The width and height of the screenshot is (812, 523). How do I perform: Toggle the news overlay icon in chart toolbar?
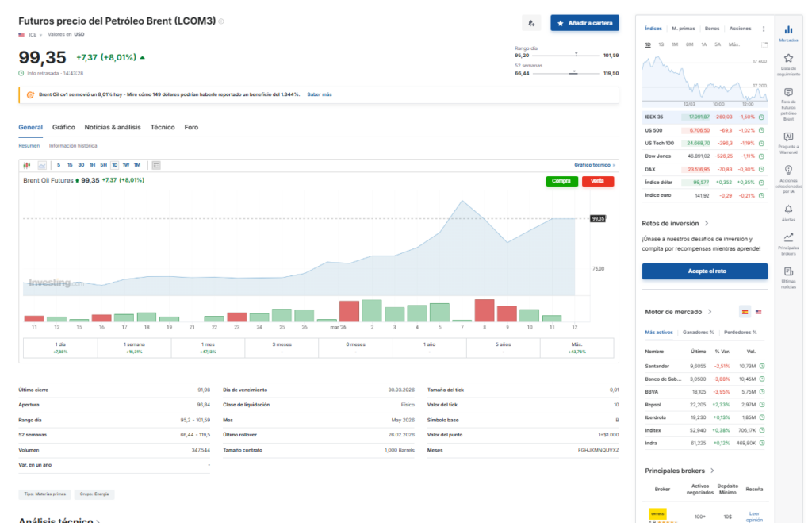[x=155, y=165]
